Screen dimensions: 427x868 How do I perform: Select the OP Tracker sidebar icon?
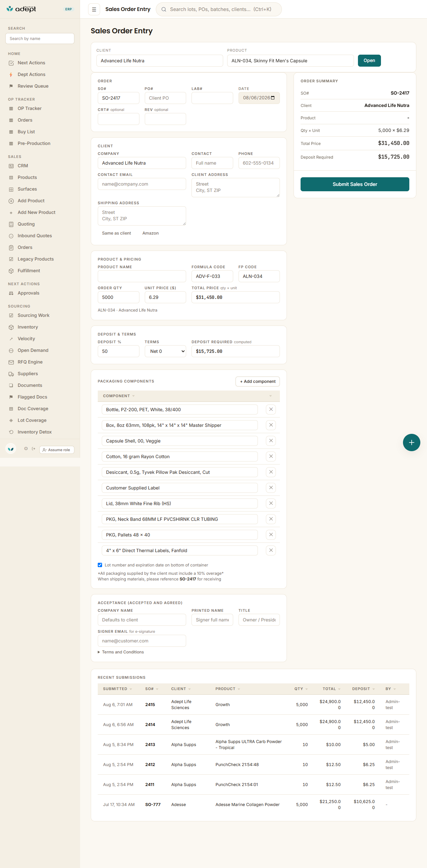(x=11, y=109)
